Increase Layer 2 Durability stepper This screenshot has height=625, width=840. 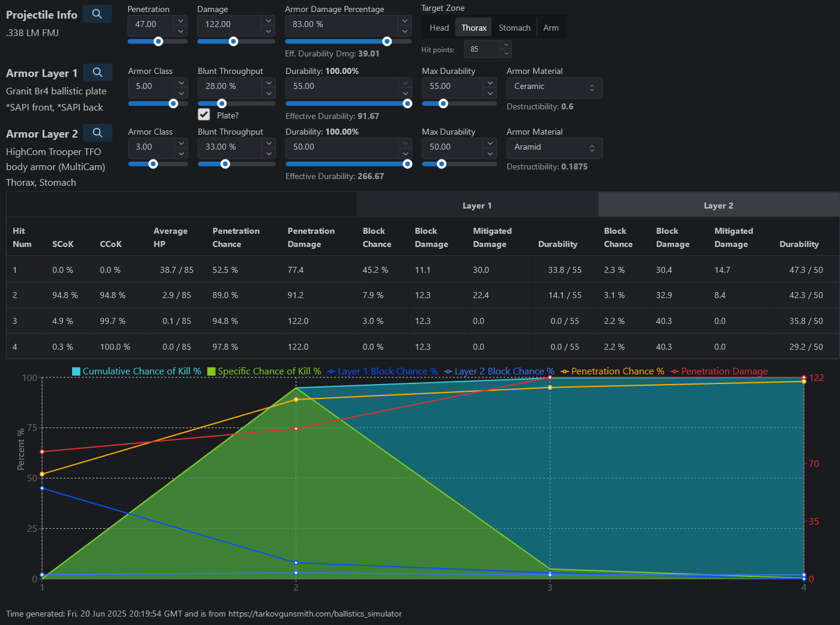click(406, 143)
